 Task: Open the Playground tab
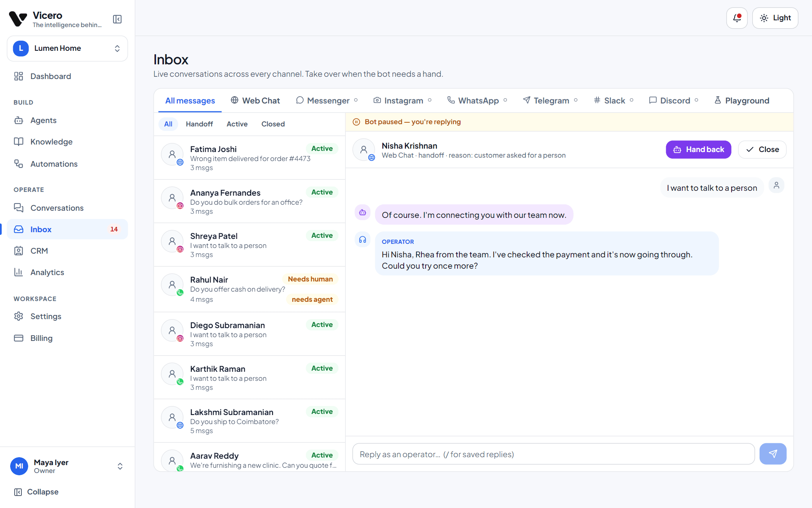pyautogui.click(x=742, y=101)
